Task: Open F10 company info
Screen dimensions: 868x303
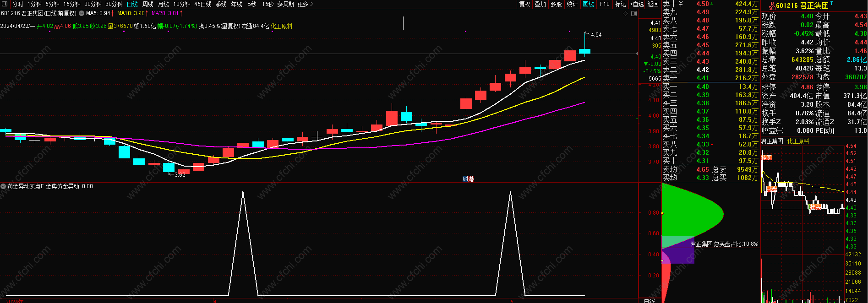Action: click(x=605, y=4)
